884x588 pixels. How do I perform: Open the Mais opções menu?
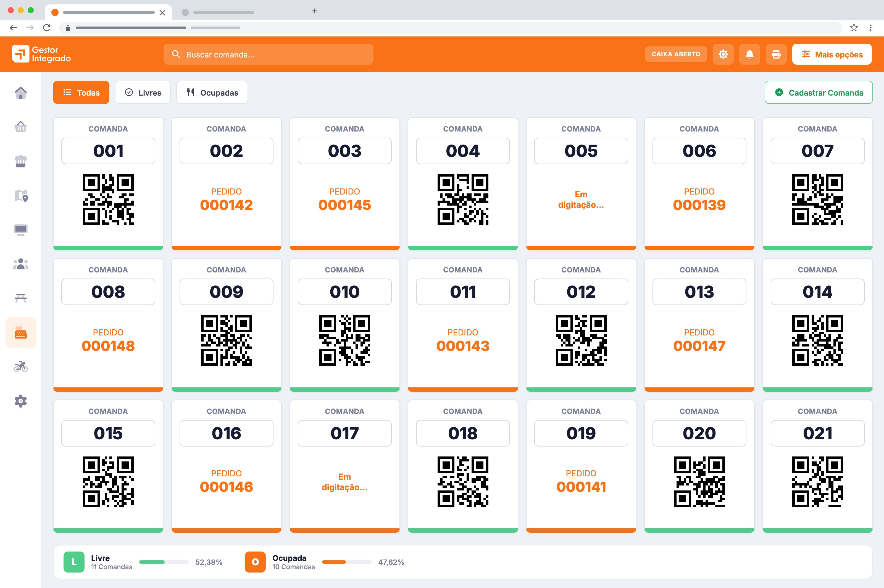tap(832, 54)
